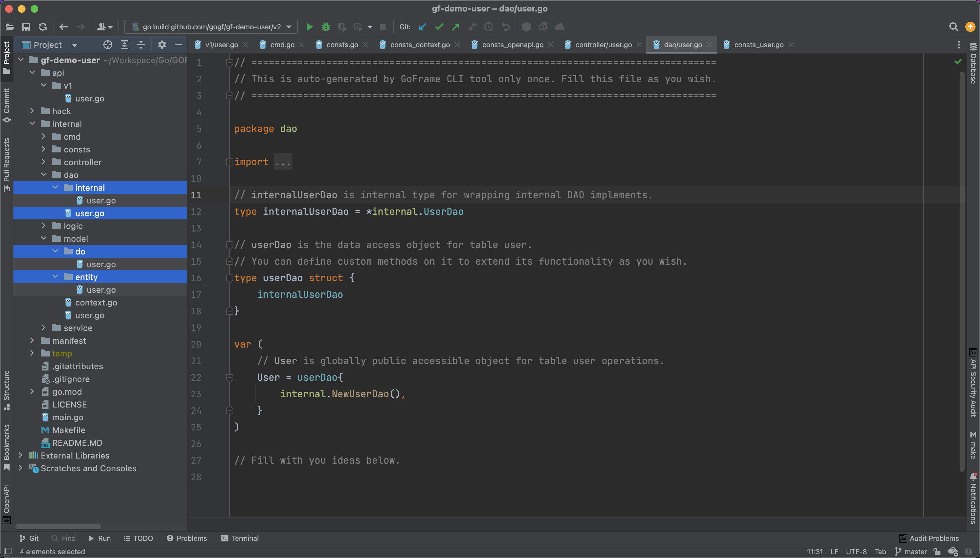Image resolution: width=980 pixels, height=558 pixels.
Task: Click Search Everywhere magnifier icon
Action: (954, 27)
